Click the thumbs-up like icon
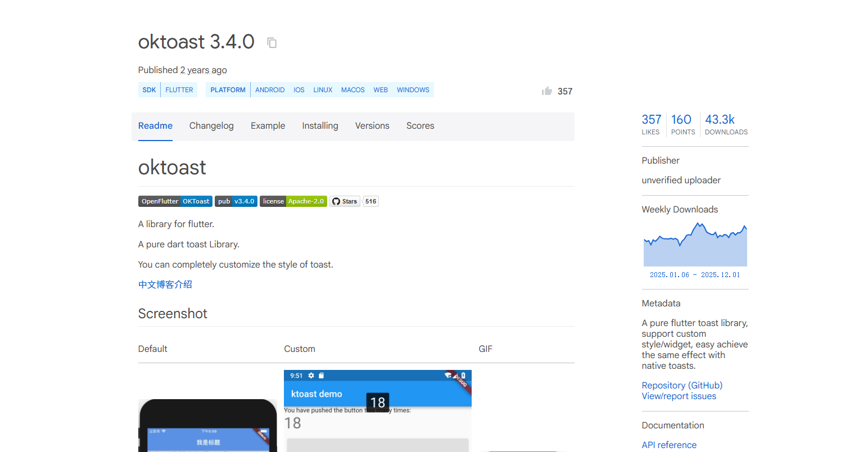 click(x=546, y=91)
